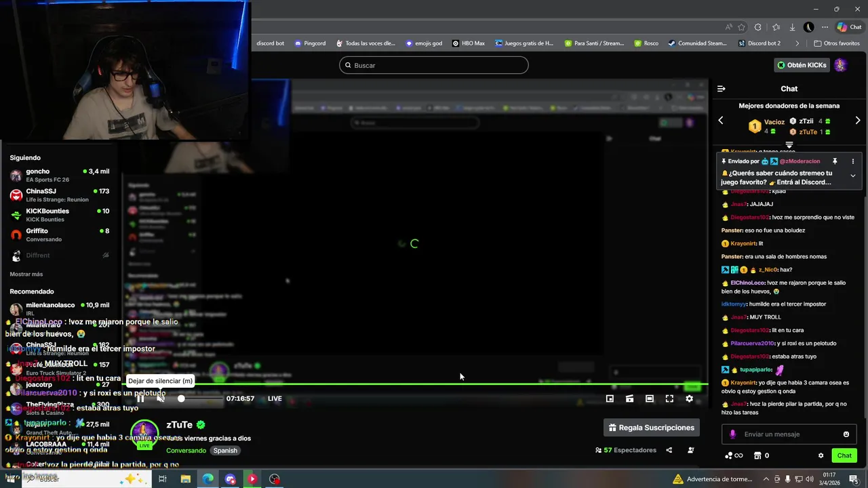This screenshot has width=868, height=488.
Task: Click the purple microphone chat icon
Action: pyautogui.click(x=732, y=434)
